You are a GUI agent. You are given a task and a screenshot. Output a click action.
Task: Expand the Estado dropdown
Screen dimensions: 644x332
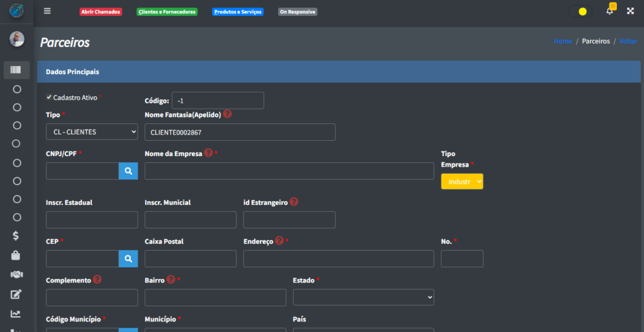click(x=363, y=297)
